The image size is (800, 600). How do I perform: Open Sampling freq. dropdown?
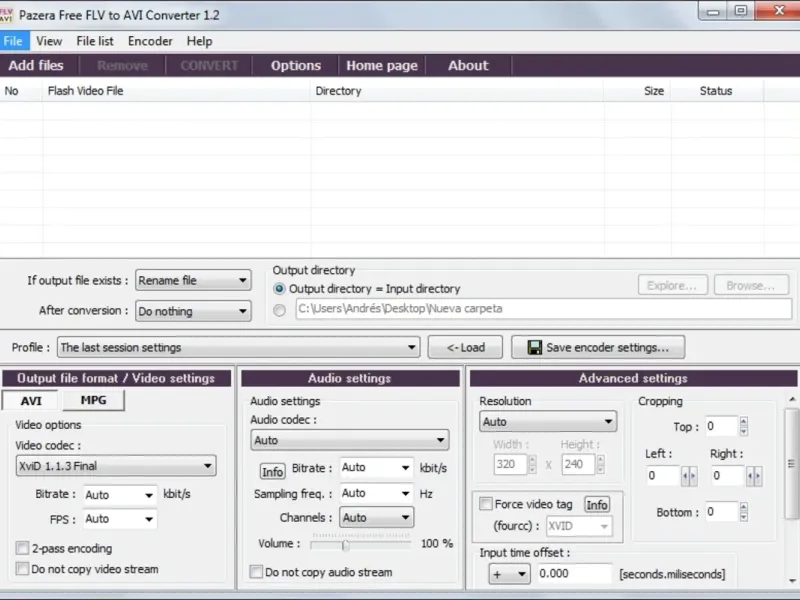coord(377,493)
